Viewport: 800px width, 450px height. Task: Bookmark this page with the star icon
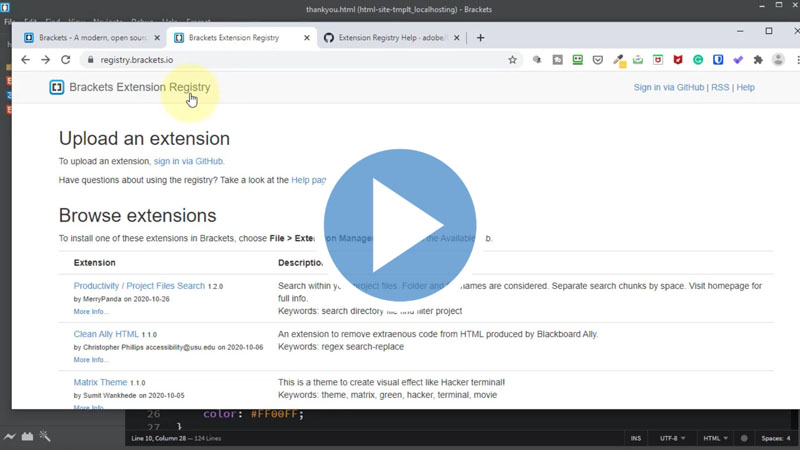tap(513, 60)
